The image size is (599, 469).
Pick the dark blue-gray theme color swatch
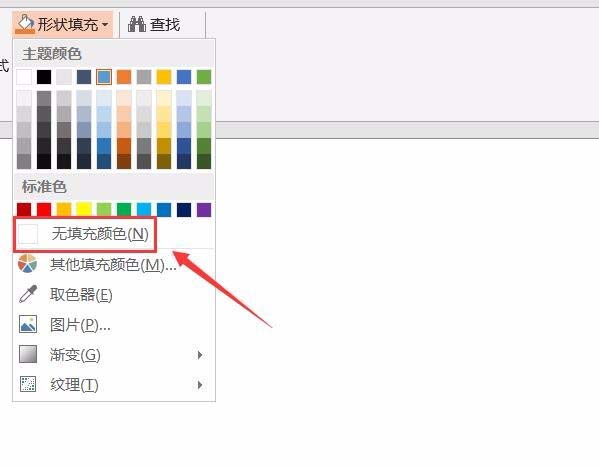(x=84, y=77)
